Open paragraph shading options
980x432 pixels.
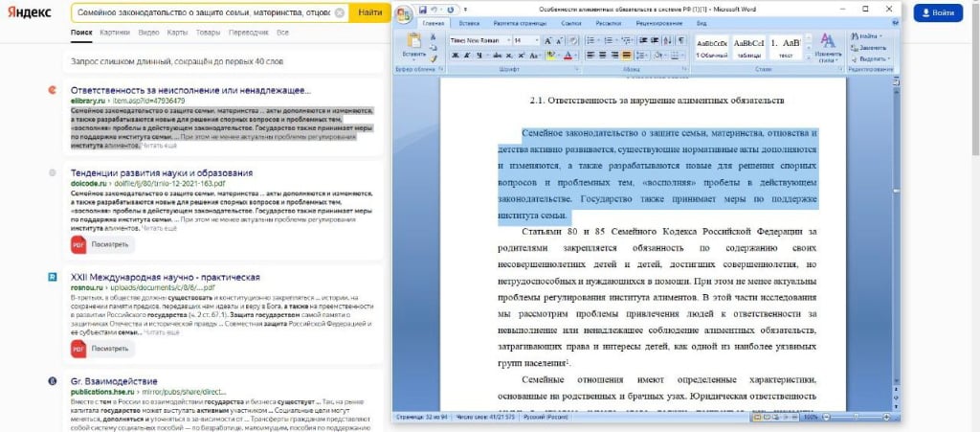point(660,56)
